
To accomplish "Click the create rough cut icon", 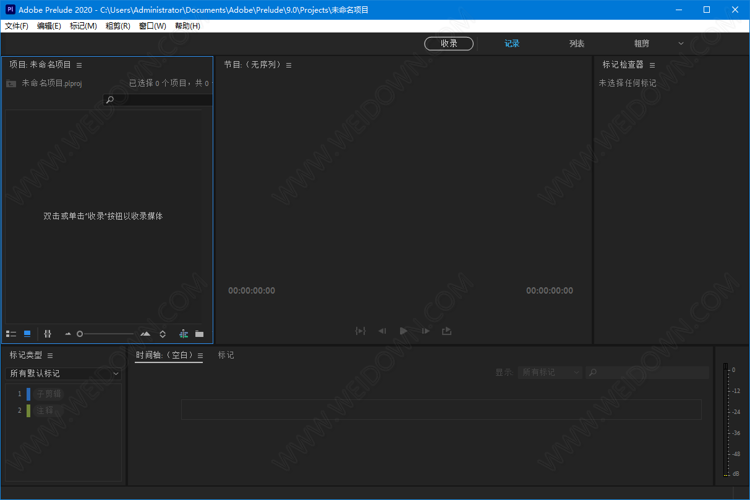I will (x=184, y=334).
